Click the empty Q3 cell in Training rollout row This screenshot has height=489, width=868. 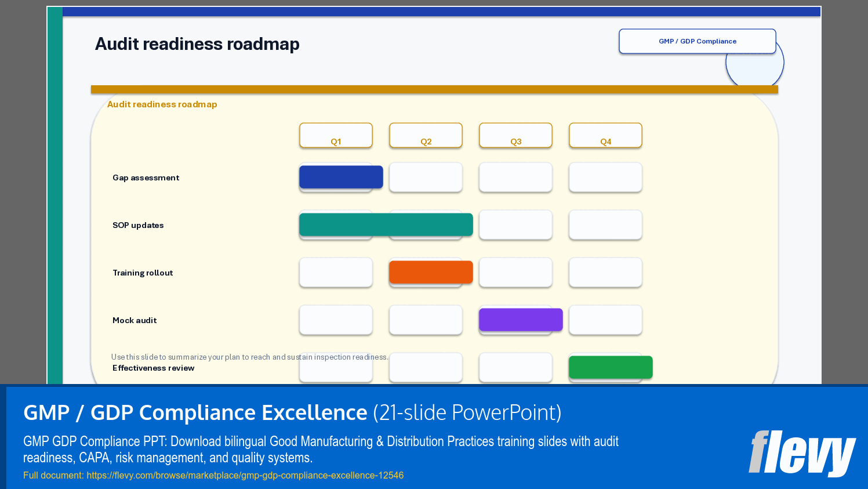coord(515,272)
